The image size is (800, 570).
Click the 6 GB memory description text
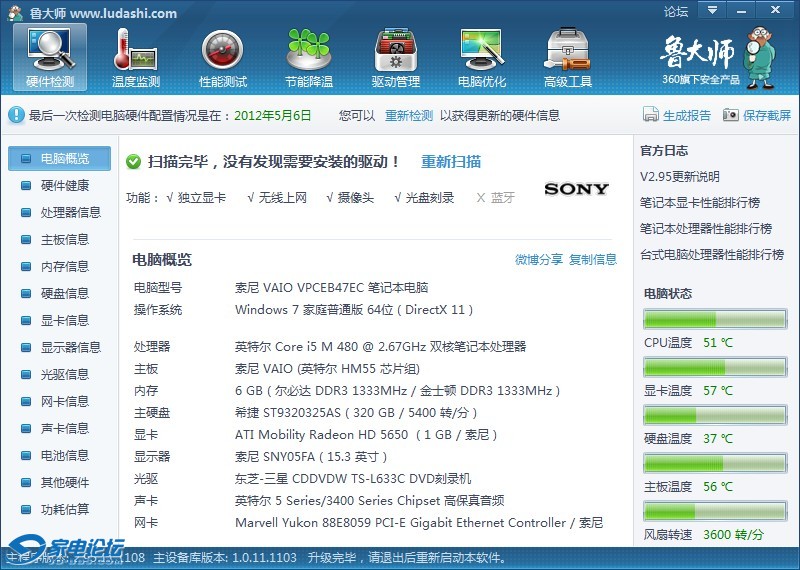[x=397, y=391]
